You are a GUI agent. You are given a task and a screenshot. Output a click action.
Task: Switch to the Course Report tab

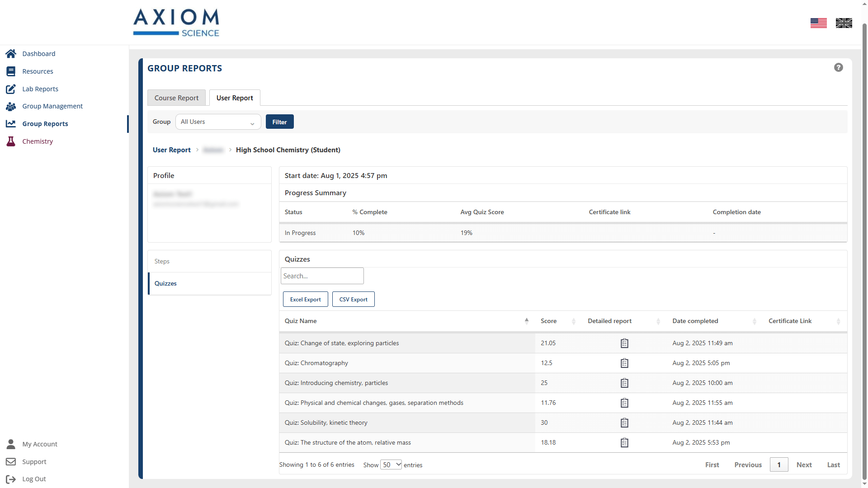pos(176,98)
